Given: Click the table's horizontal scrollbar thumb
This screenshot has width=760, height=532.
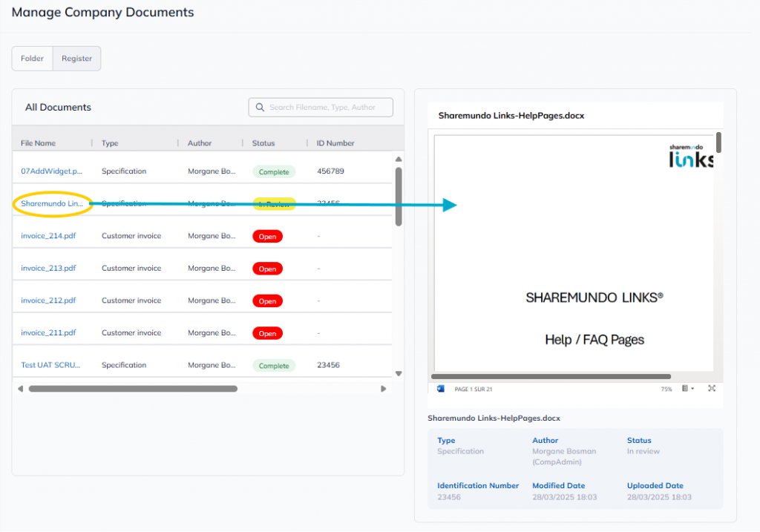Looking at the screenshot, I should click(132, 388).
